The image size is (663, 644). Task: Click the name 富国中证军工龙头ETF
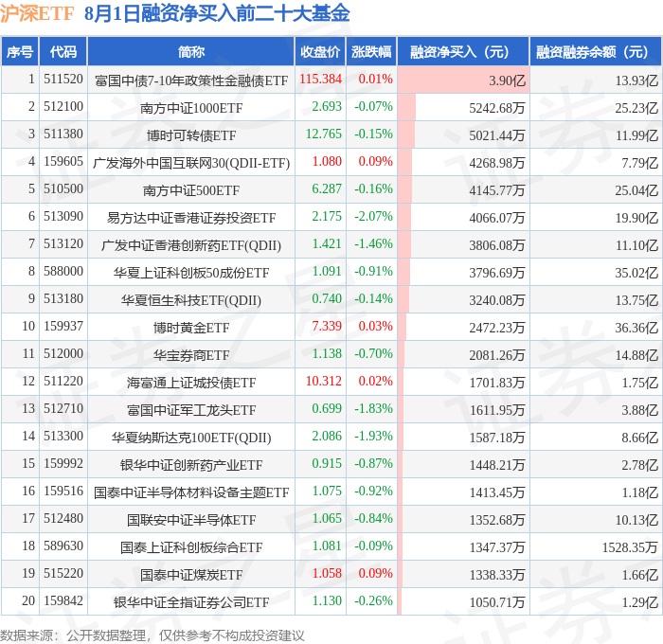[191, 410]
